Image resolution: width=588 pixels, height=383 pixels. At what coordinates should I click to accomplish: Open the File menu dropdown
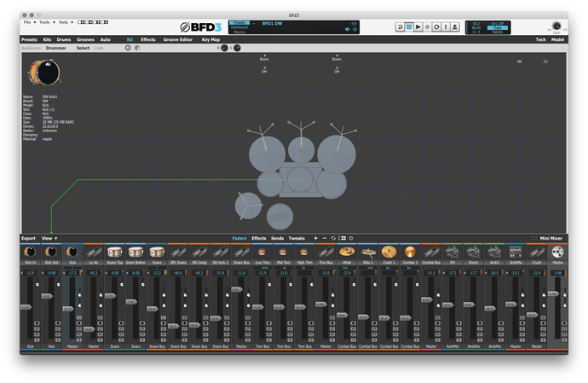click(x=30, y=22)
